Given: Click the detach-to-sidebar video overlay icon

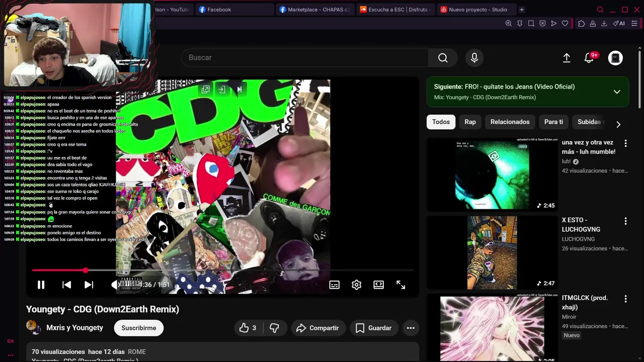Looking at the screenshot, I should 222,89.
